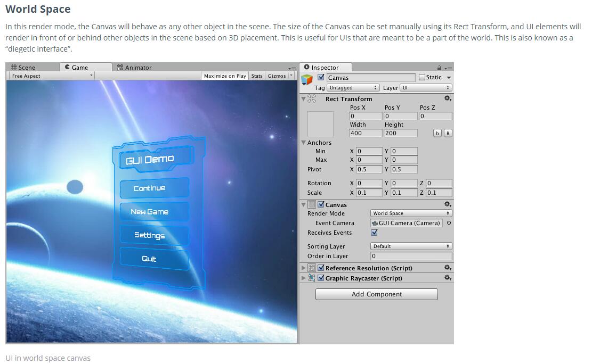This screenshot has height=364, width=592.
Task: Collapse the Canvas component foldout
Action: pos(303,204)
